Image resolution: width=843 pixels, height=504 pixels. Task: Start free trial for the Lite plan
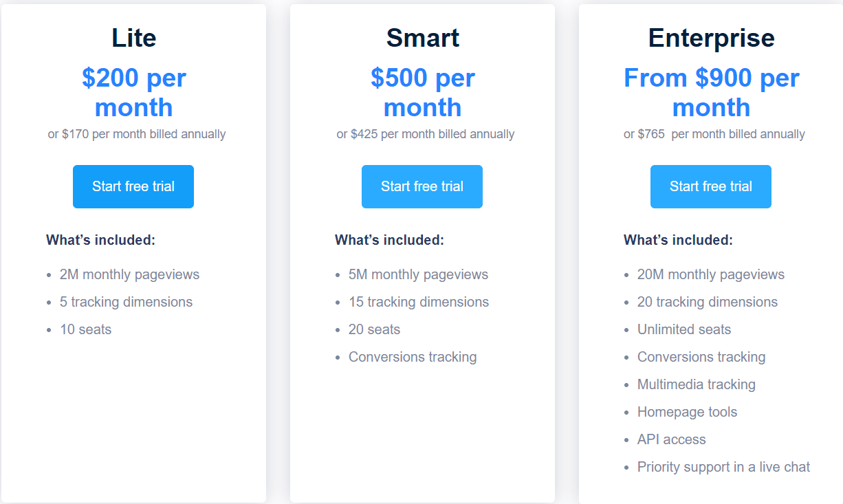(x=133, y=186)
